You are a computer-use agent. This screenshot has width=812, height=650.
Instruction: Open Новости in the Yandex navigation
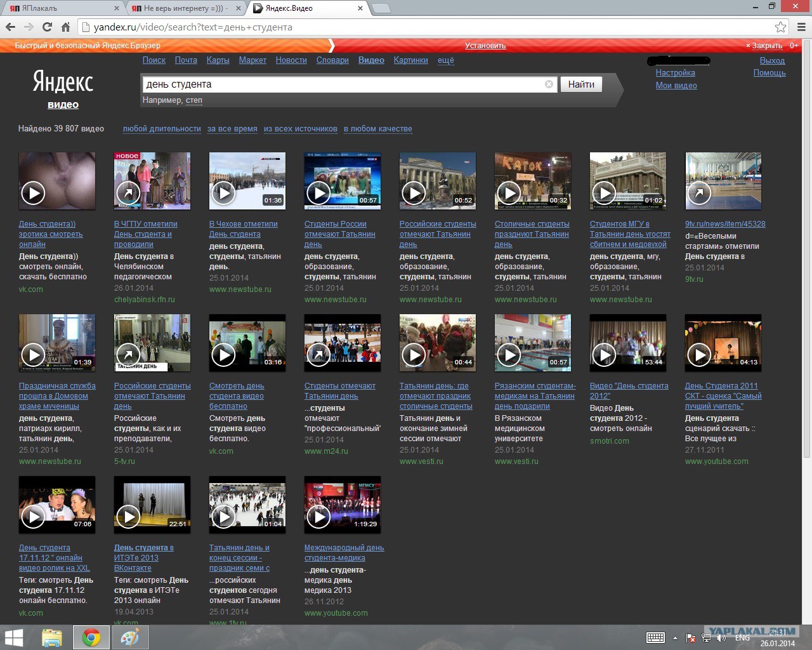(x=291, y=60)
